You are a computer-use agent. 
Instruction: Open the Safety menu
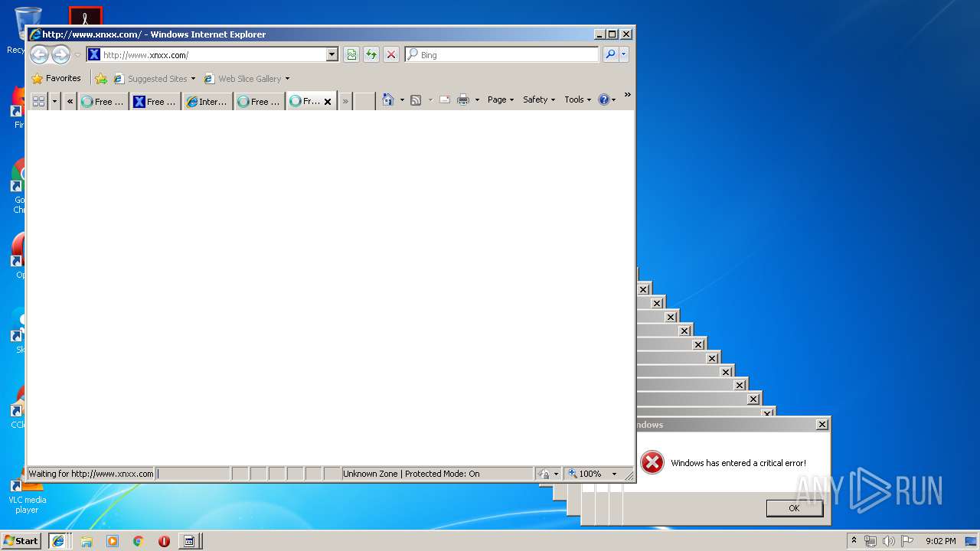[x=539, y=99]
